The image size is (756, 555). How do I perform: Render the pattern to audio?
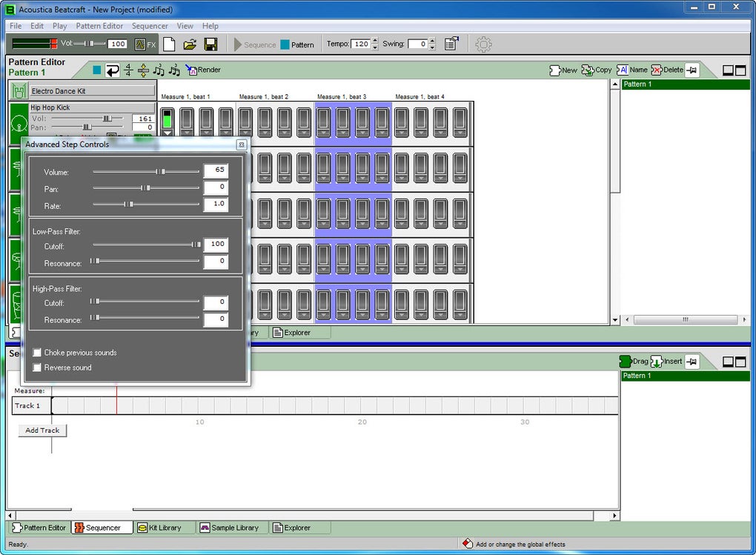click(203, 70)
